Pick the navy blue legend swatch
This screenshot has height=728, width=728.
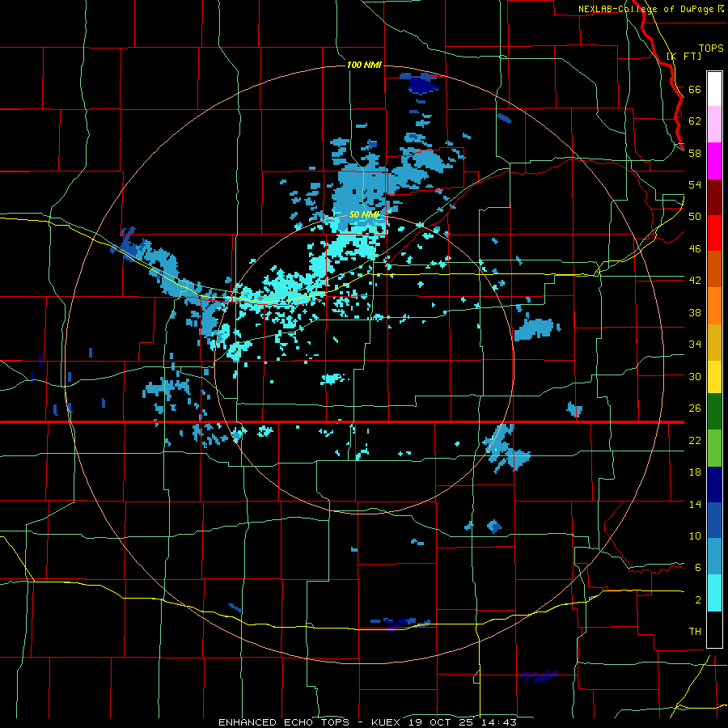click(714, 485)
